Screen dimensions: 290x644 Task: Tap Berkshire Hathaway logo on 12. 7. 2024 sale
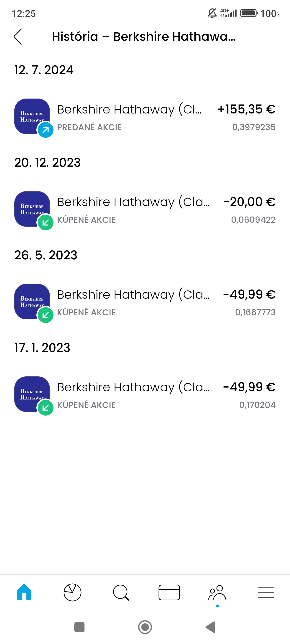pyautogui.click(x=32, y=116)
